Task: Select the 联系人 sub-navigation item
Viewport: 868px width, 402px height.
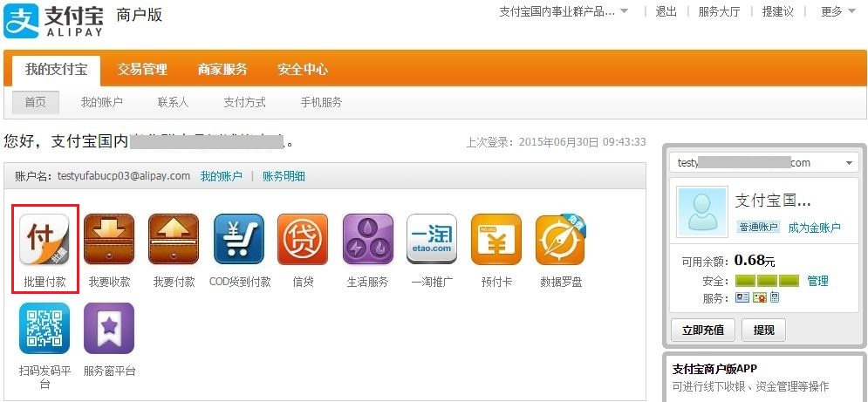Action: tap(174, 102)
